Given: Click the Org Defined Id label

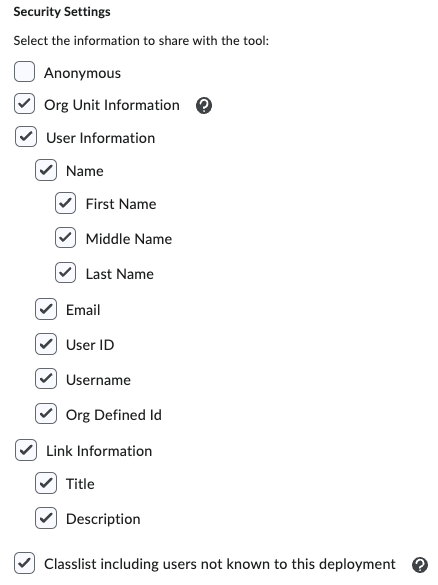Looking at the screenshot, I should (114, 415).
